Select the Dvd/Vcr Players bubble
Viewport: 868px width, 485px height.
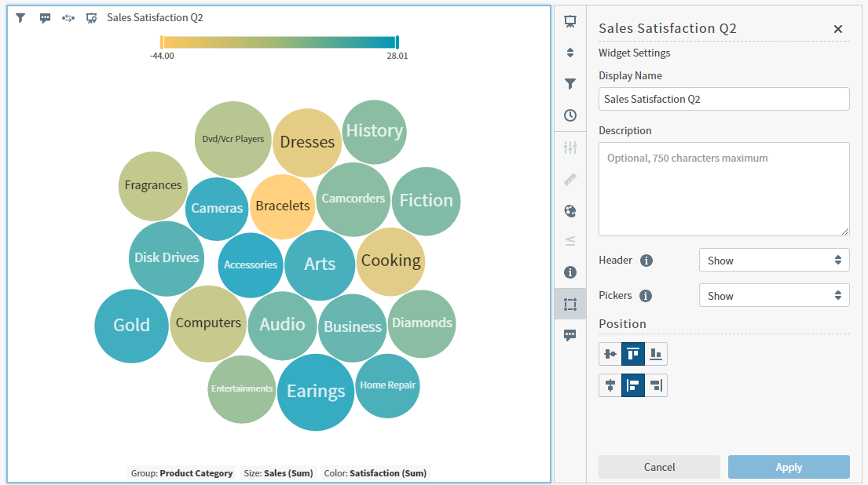[233, 140]
